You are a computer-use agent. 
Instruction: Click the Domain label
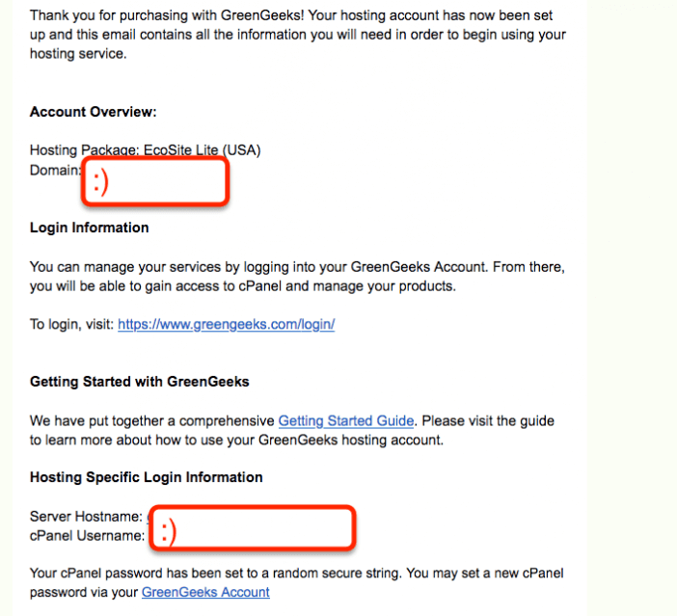[55, 170]
